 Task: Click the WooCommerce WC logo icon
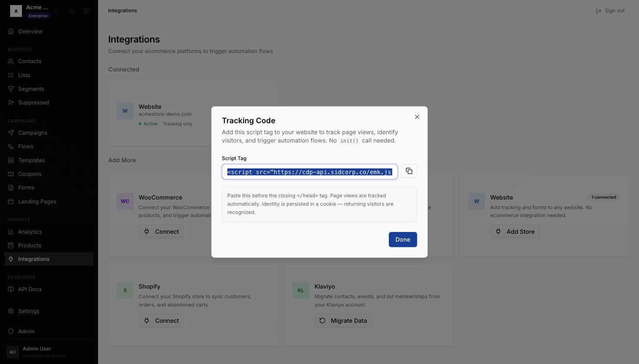pyautogui.click(x=125, y=202)
